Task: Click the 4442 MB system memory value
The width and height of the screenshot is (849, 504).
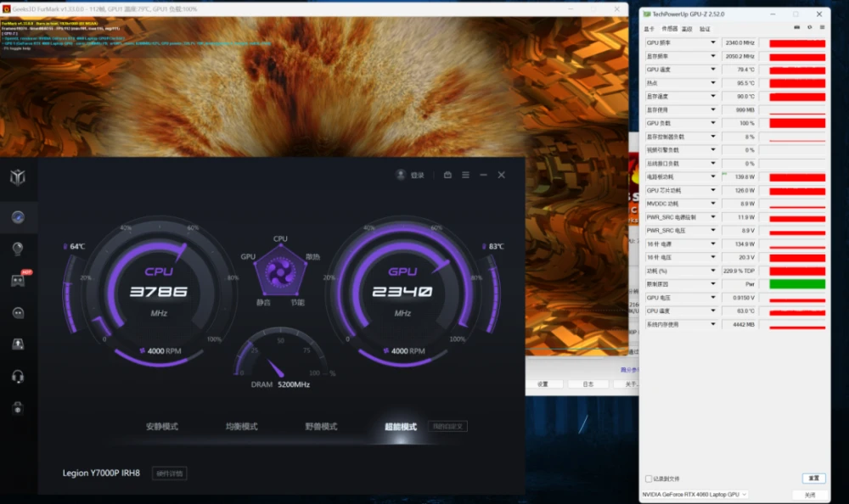Action: click(744, 324)
